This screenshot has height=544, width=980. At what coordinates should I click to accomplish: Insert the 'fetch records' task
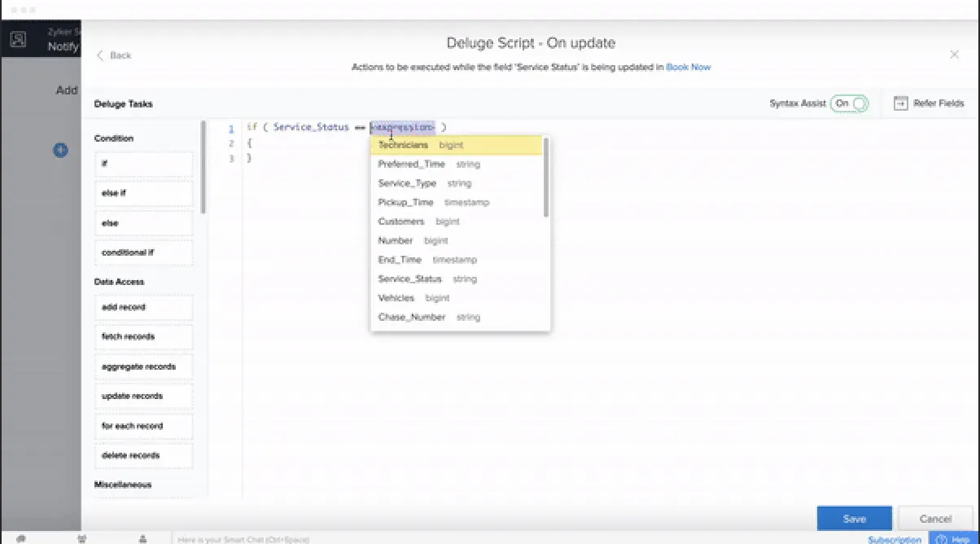click(x=144, y=336)
